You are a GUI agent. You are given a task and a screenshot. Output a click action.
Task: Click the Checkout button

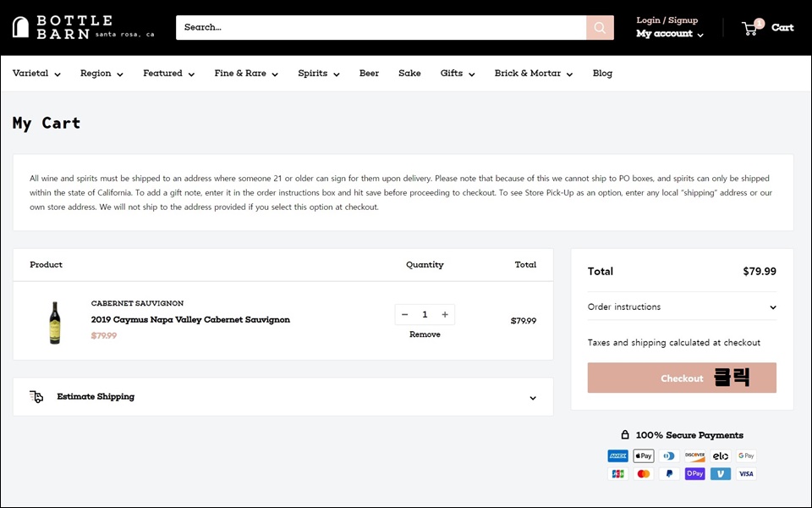(682, 378)
